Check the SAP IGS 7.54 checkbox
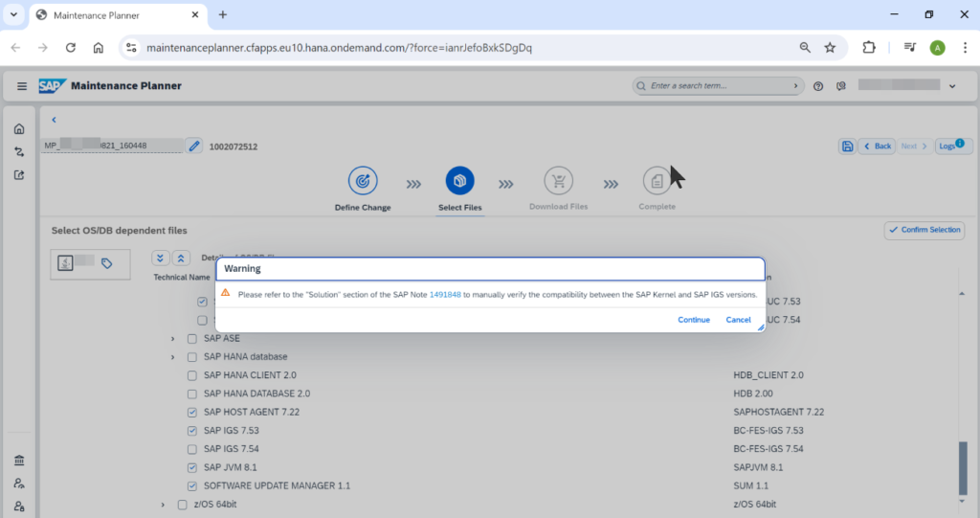 tap(191, 449)
